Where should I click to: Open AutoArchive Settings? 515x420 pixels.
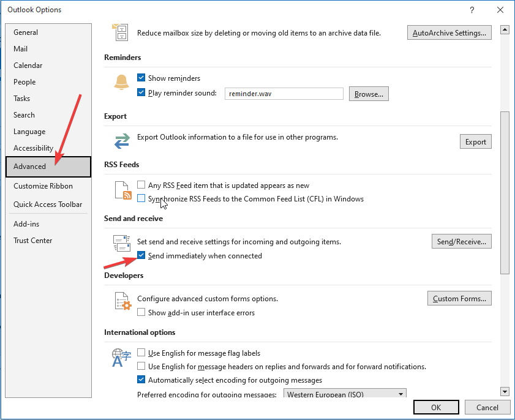[x=449, y=32]
